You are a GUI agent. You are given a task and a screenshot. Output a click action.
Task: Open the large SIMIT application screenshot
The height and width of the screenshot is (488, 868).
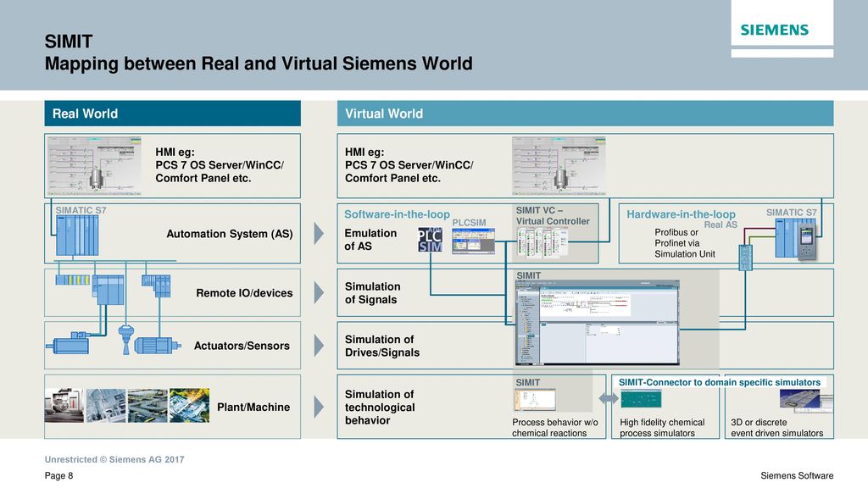tap(598, 323)
